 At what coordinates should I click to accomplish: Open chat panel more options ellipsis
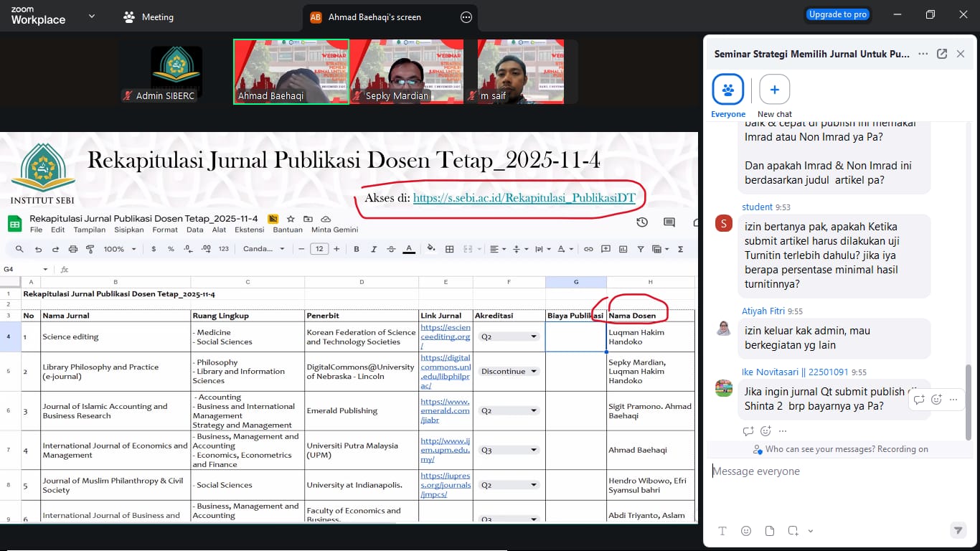(x=923, y=54)
